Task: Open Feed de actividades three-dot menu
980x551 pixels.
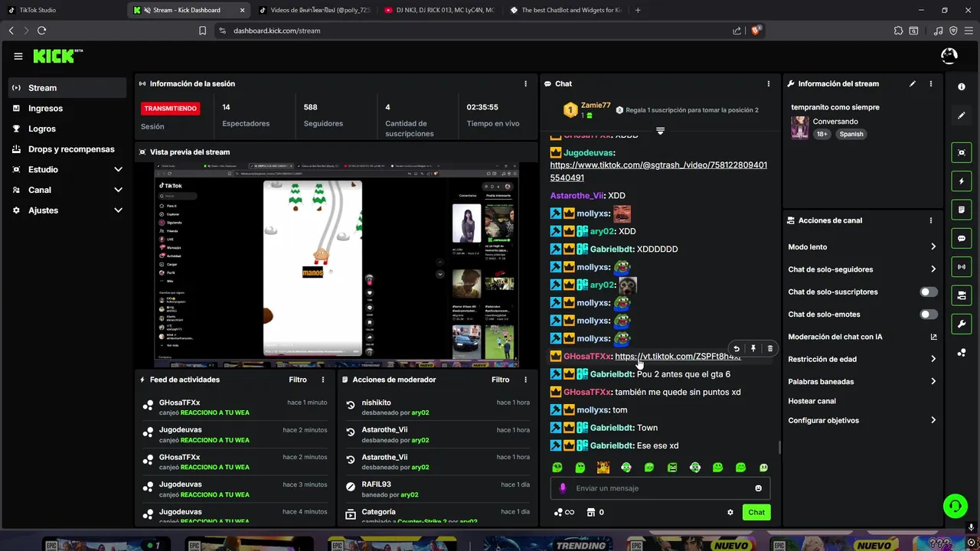Action: point(323,380)
